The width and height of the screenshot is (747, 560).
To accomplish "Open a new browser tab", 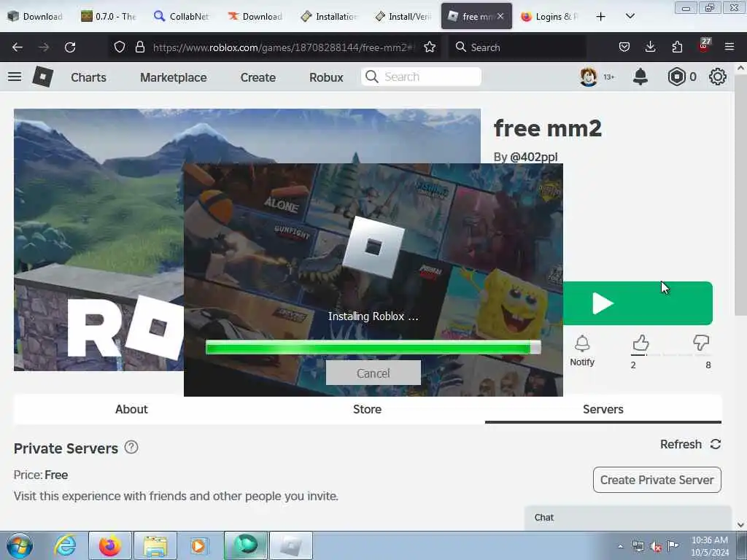I will tap(601, 16).
